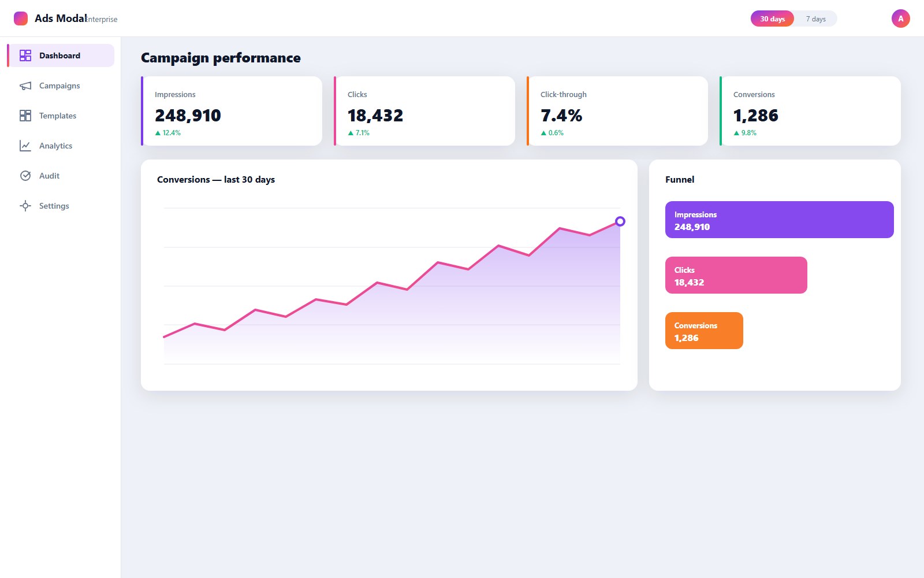Screen dimensions: 924x578
Task: Click the Audit checkmark icon
Action: click(25, 176)
